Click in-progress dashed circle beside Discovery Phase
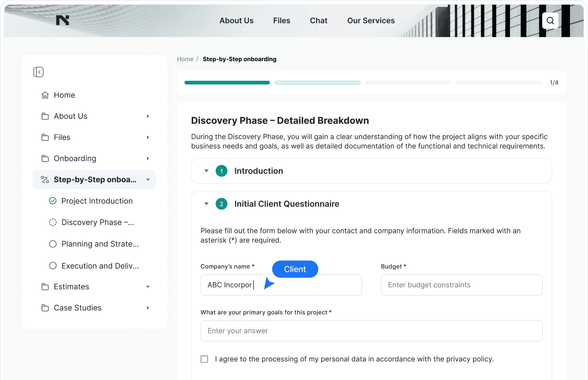The image size is (588, 380). pyautogui.click(x=53, y=222)
